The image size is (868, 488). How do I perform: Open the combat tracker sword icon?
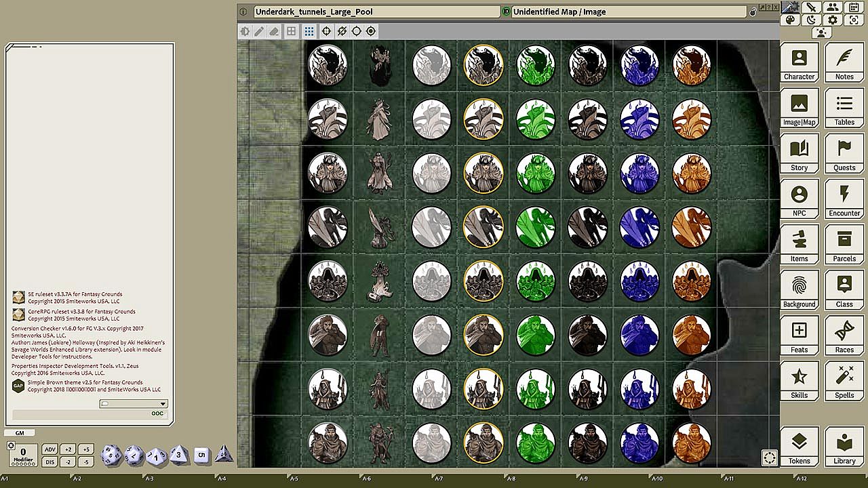pyautogui.click(x=811, y=7)
